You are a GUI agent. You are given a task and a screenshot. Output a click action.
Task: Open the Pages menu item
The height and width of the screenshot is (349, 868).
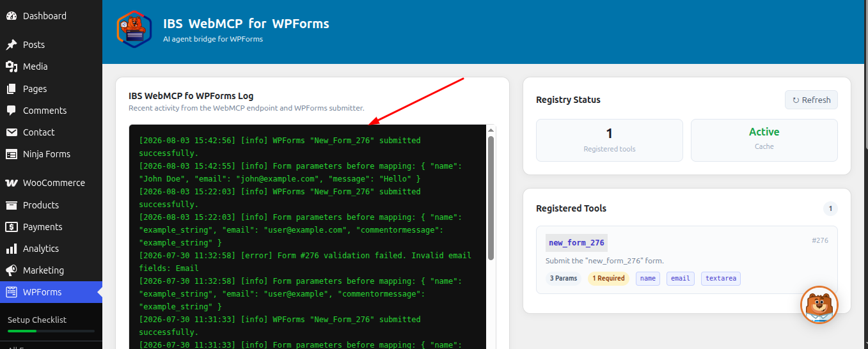(51, 89)
